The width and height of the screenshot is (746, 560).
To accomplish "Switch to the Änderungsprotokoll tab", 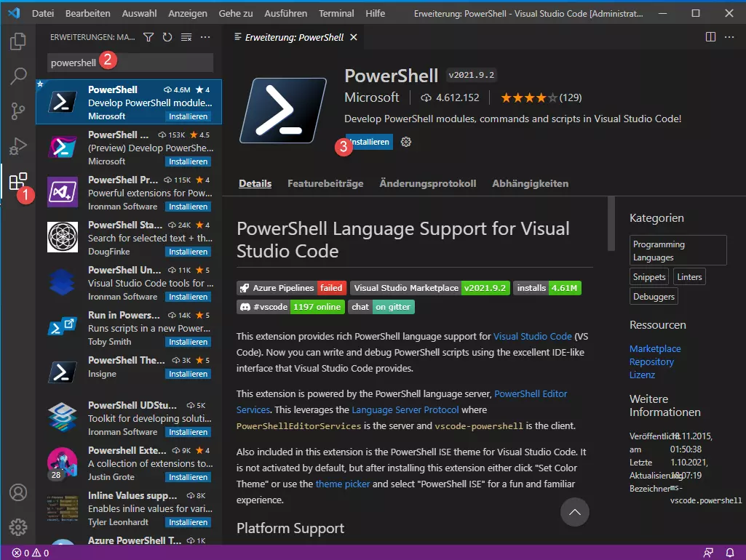I will click(427, 183).
